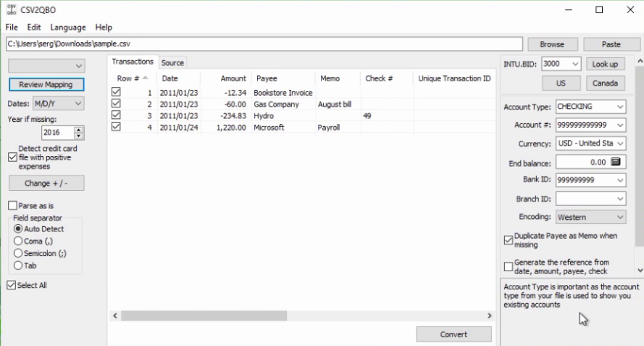644x346 pixels.
Task: Click the settings panel scroll down arrow
Action: pyautogui.click(x=640, y=271)
